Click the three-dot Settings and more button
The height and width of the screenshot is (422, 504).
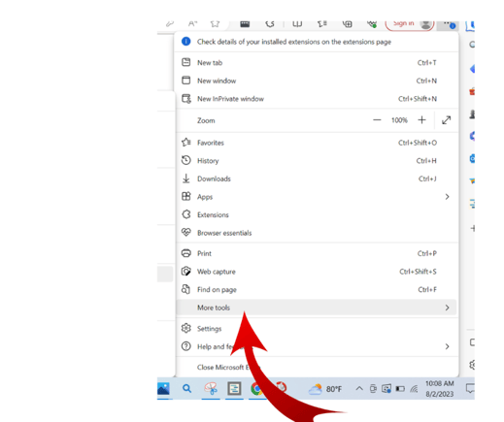(x=448, y=24)
